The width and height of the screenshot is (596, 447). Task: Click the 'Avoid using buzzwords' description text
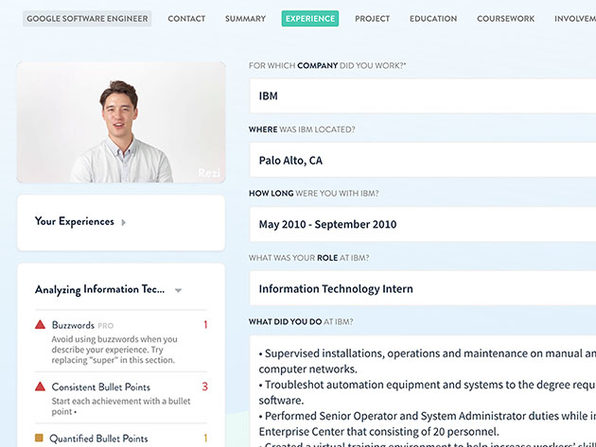pos(114,349)
